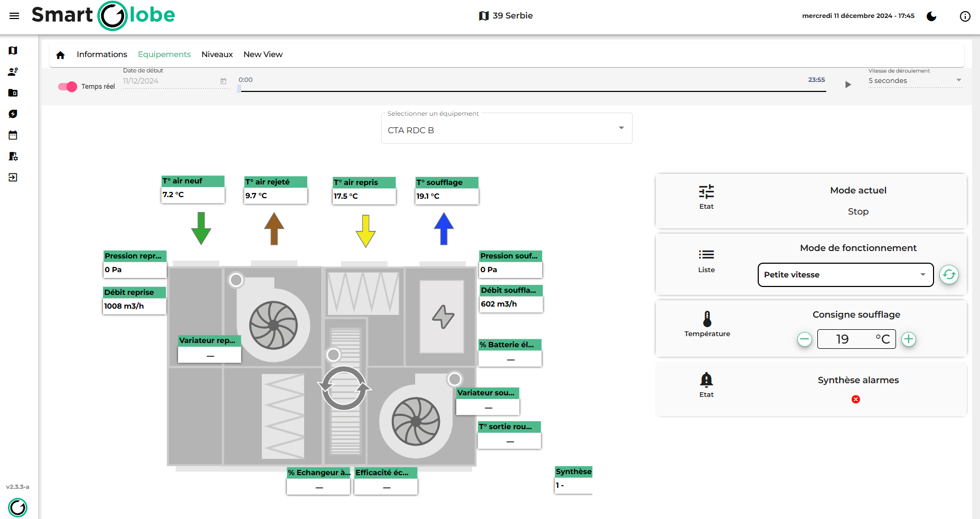Click the info circle icon
This screenshot has width=980, height=519.
(965, 16)
